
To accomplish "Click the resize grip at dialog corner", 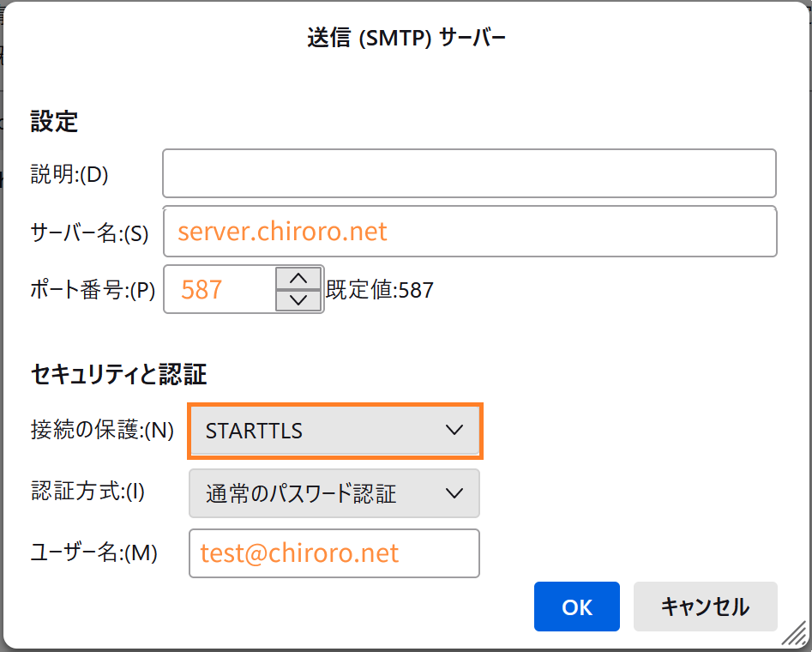I will [793, 633].
